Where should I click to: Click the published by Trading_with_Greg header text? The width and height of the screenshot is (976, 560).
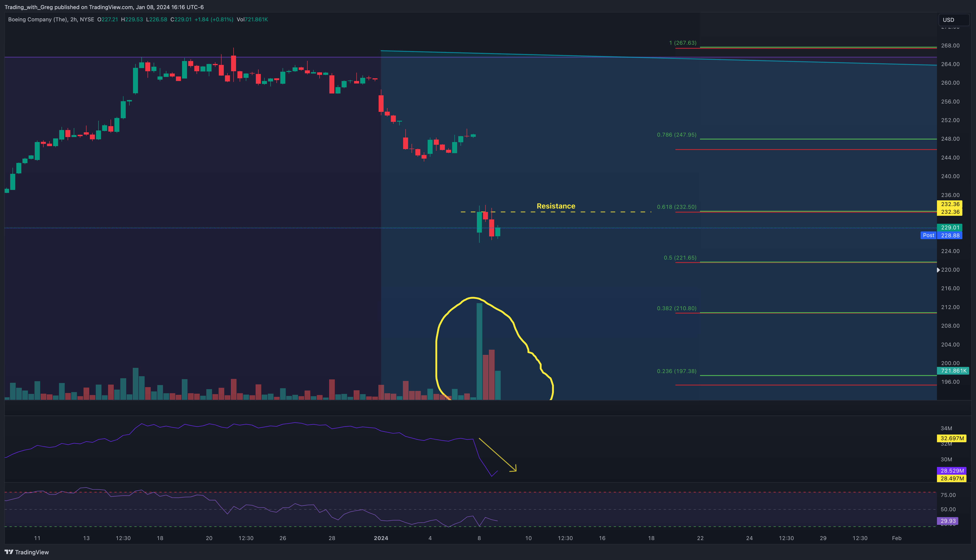point(104,7)
